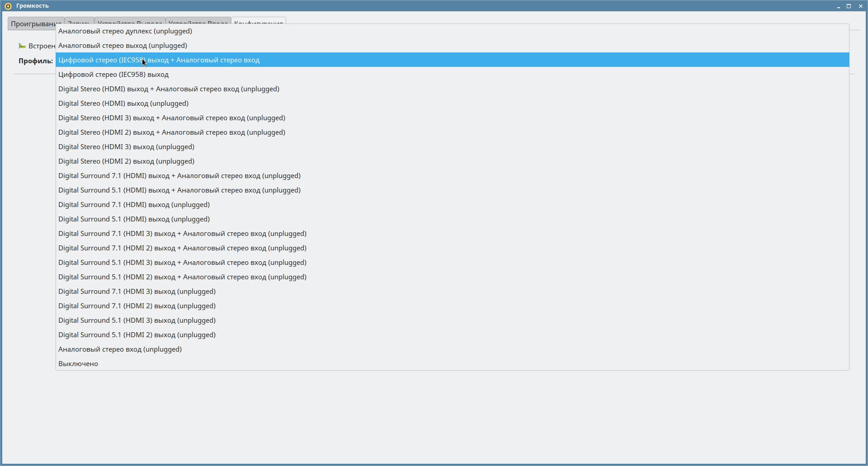Image resolution: width=868 pixels, height=466 pixels.
Task: Select 'Digital Surround 7.1 (HDMI 3) выход (unplugged)'
Action: coord(452,292)
